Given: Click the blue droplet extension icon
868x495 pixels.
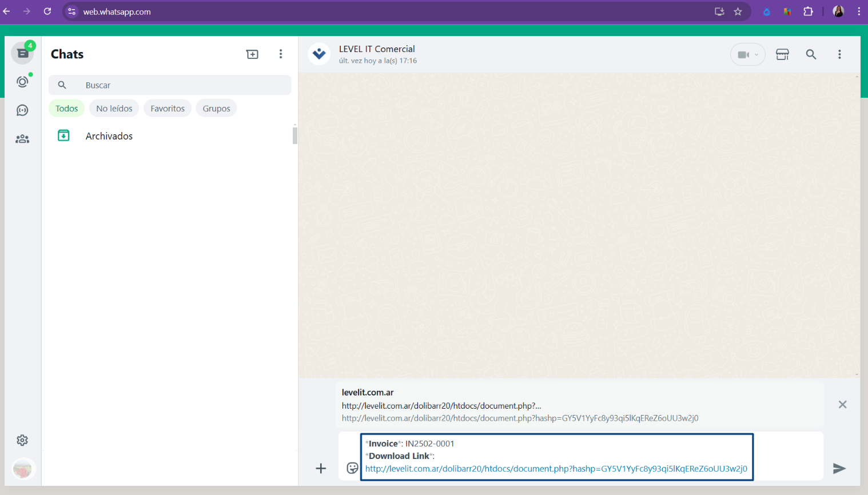Looking at the screenshot, I should (x=767, y=11).
